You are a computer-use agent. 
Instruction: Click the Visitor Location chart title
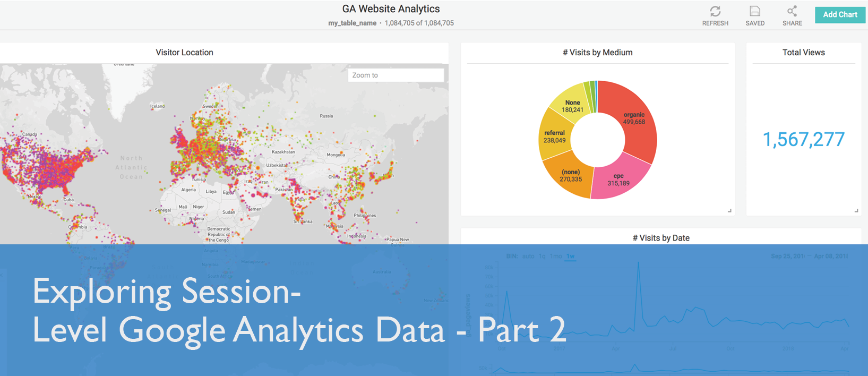pyautogui.click(x=184, y=53)
